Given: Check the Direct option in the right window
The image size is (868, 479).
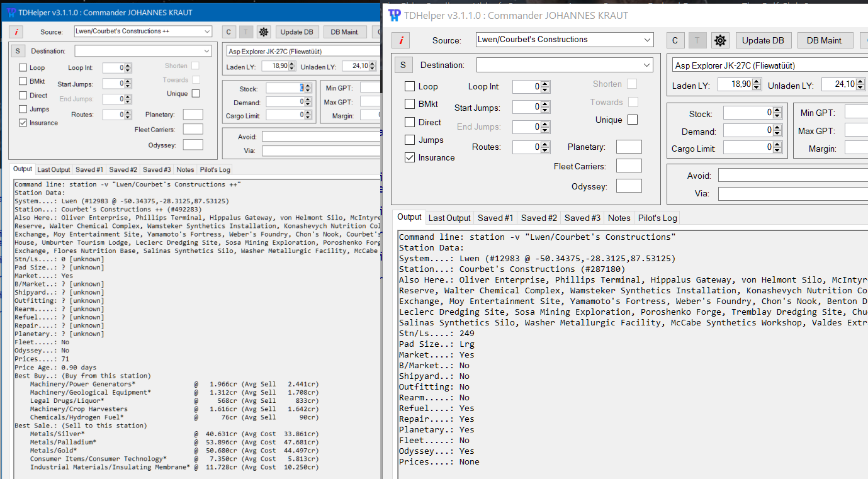Looking at the screenshot, I should pyautogui.click(x=410, y=122).
